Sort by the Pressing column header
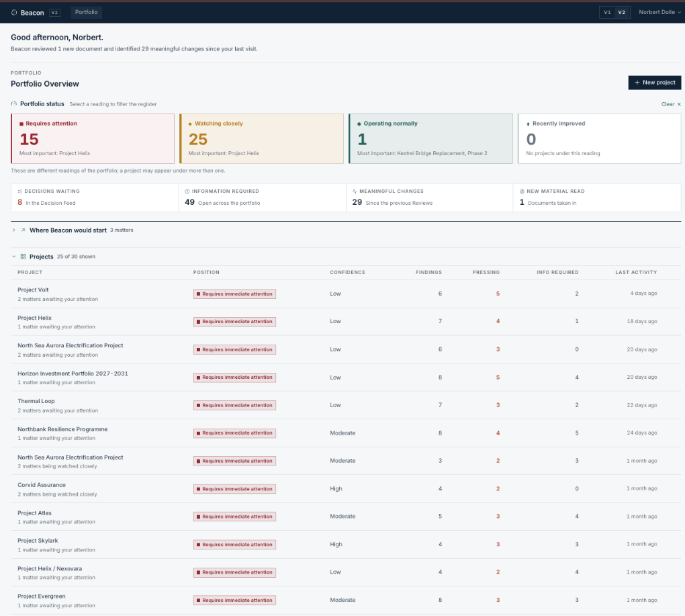The height and width of the screenshot is (616, 685). [x=486, y=273]
